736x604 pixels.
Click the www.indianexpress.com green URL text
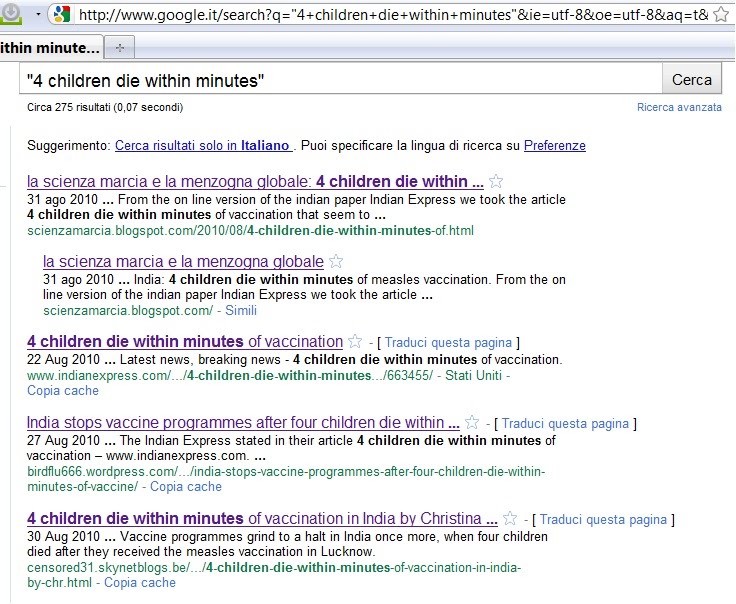(x=230, y=376)
